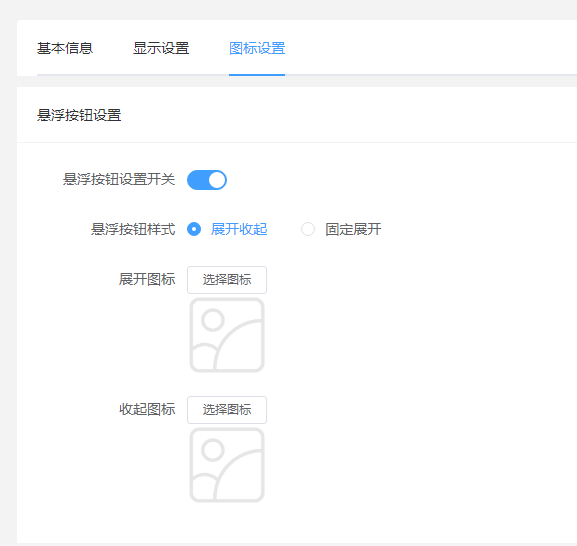Click the 展开图标 image placeholder icon
Screen dimensions: 577x546
[x=227, y=335]
